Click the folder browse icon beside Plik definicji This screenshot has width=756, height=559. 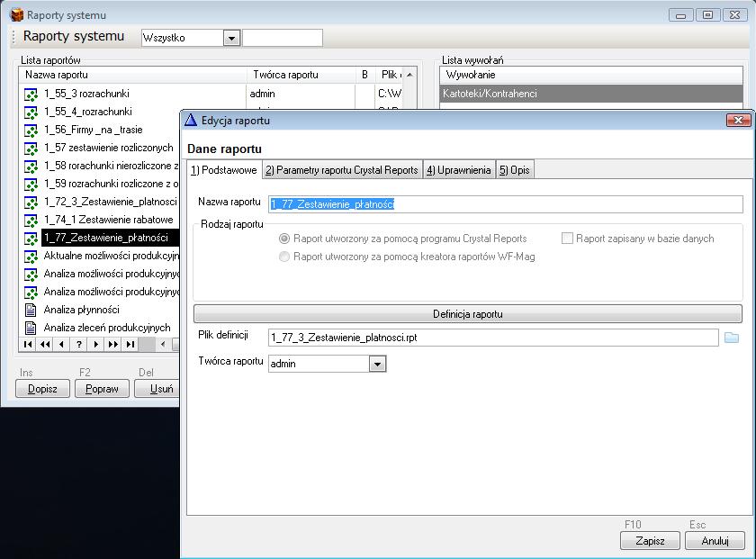(x=731, y=338)
